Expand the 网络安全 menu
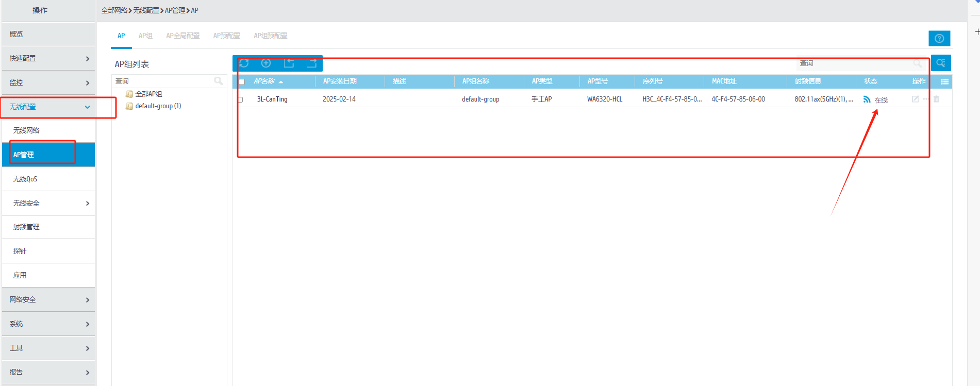This screenshot has width=980, height=386. (48, 299)
